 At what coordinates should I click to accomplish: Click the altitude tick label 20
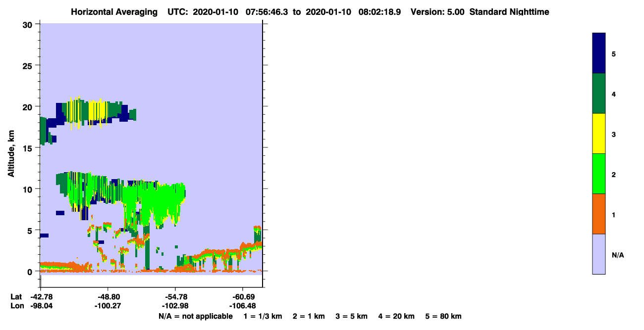(29, 106)
